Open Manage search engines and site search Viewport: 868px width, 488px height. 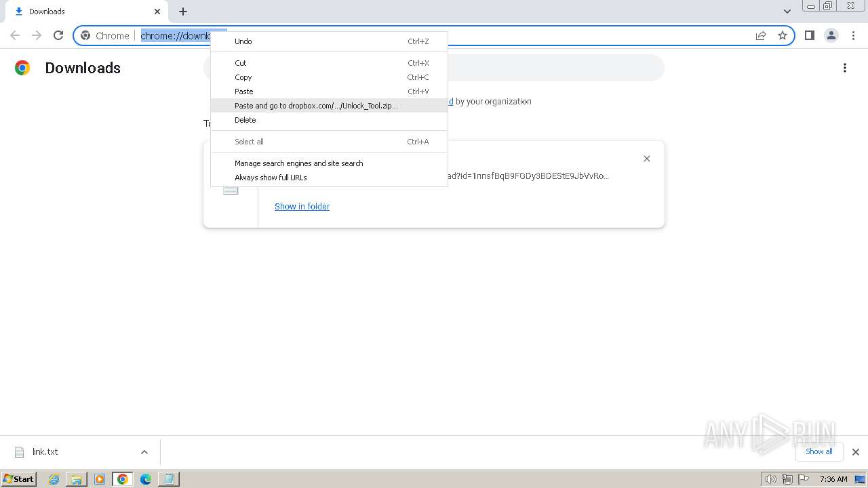tap(329, 163)
